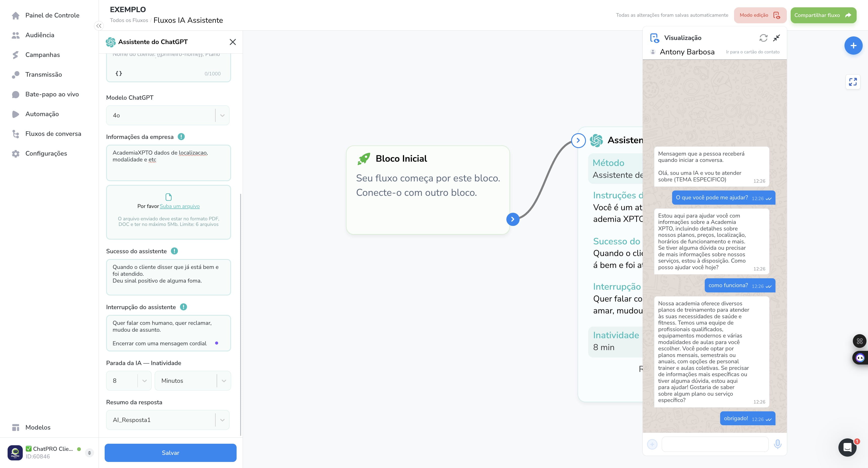Click info icon beside Informações da empresa

tap(181, 137)
